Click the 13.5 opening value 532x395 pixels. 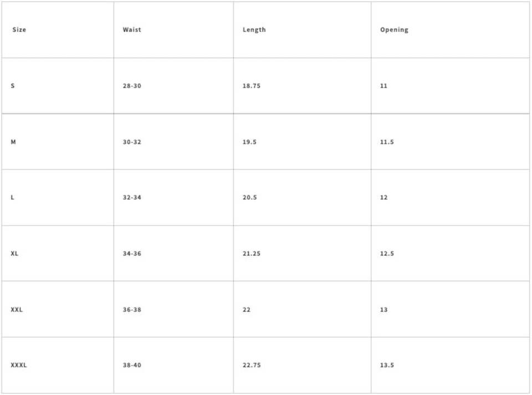click(387, 365)
